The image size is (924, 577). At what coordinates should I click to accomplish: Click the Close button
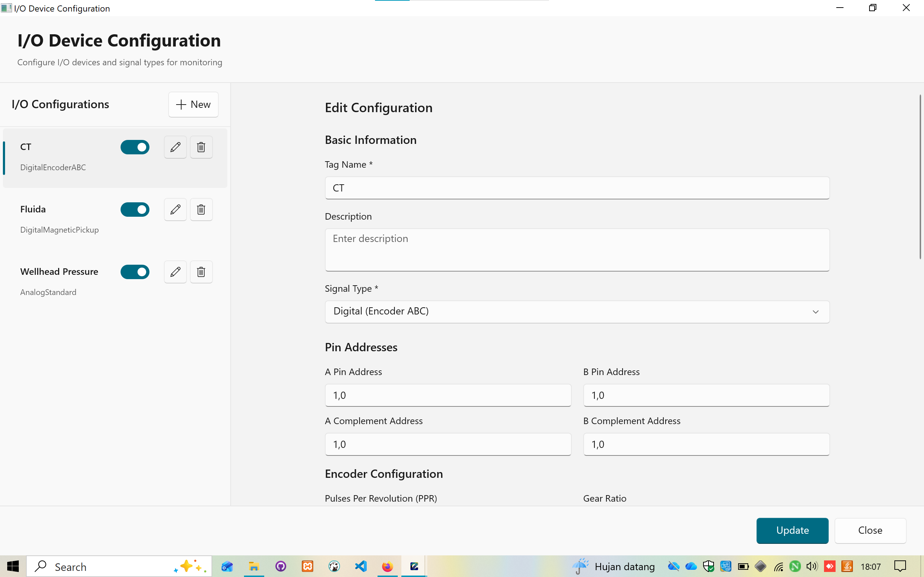(x=870, y=530)
